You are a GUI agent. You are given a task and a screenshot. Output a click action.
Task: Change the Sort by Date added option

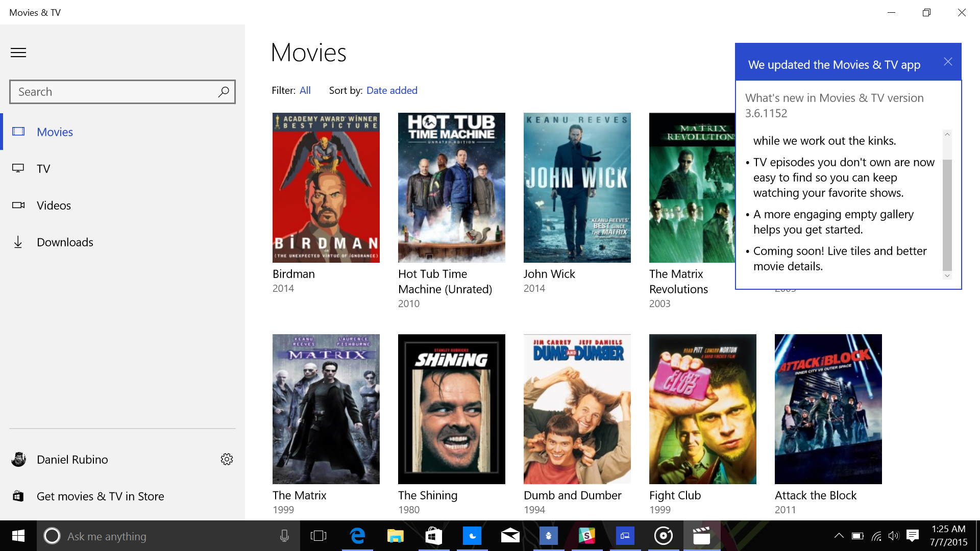(x=391, y=90)
